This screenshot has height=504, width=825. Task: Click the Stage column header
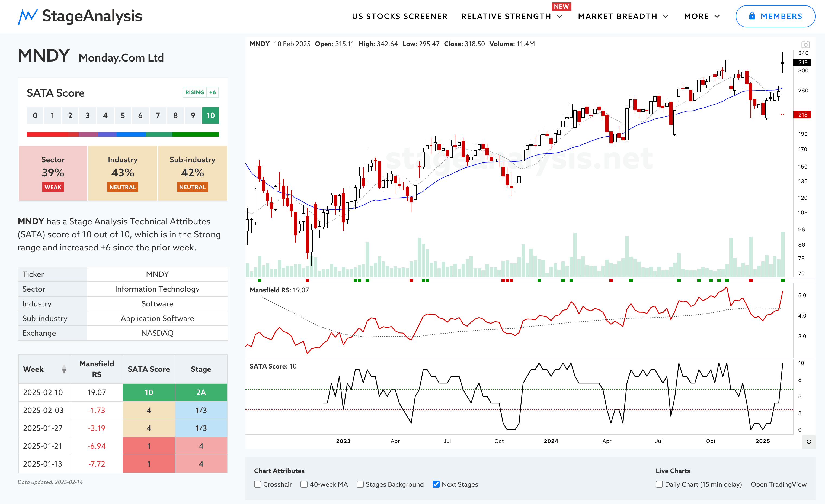(x=201, y=369)
